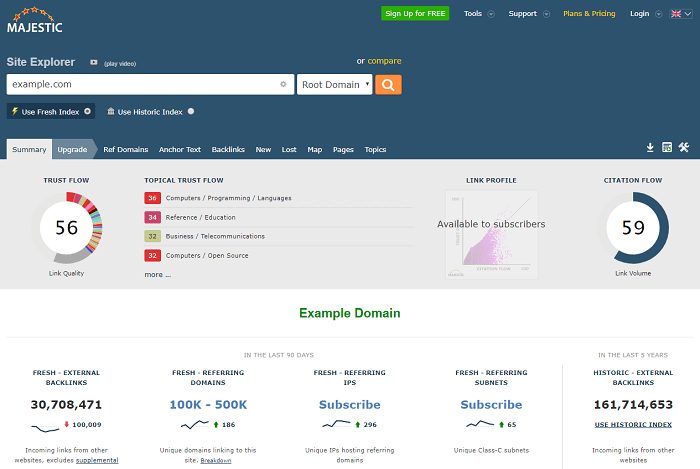Click the Trust Flow donut chart

coord(66,228)
